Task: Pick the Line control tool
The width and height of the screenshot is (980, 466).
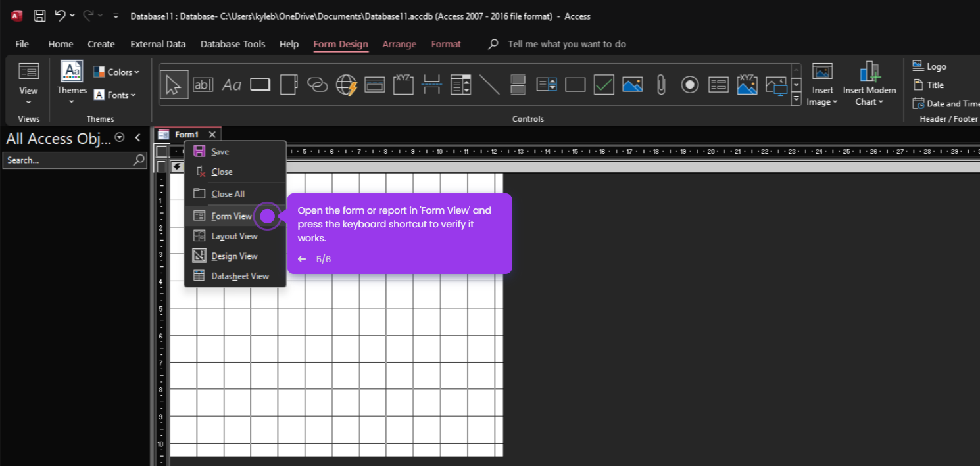Action: coord(489,84)
